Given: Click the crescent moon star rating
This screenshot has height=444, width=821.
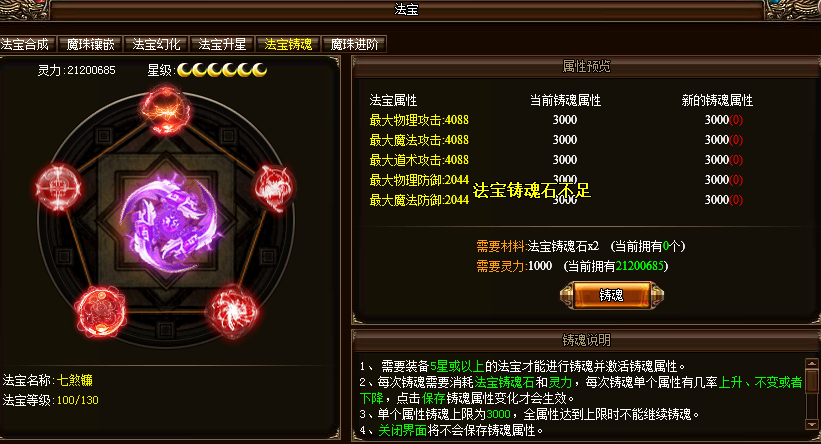Looking at the screenshot, I should [x=222, y=70].
